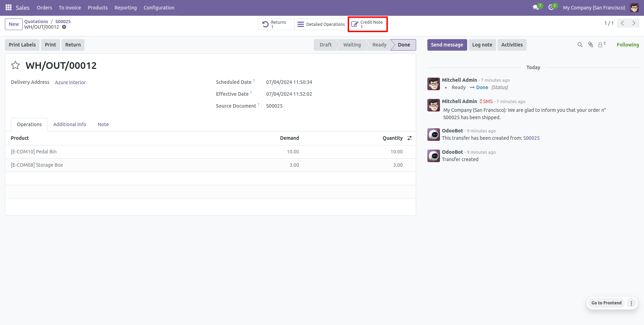Click Activities button in chatter
Image resolution: width=644 pixels, height=325 pixels.
512,45
